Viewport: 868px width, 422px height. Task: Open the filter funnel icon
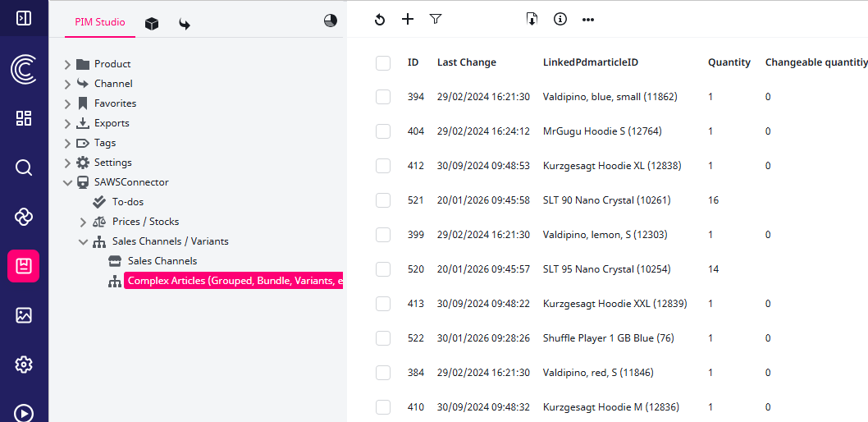click(x=436, y=19)
